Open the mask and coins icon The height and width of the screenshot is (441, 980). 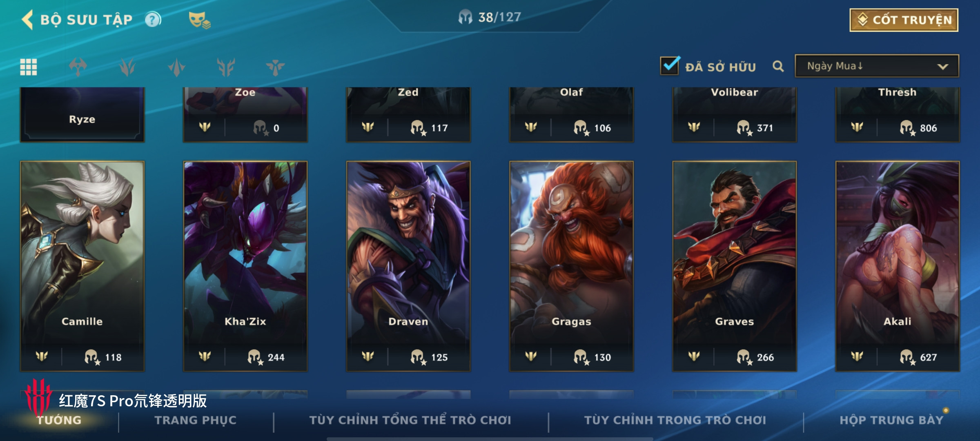click(199, 20)
